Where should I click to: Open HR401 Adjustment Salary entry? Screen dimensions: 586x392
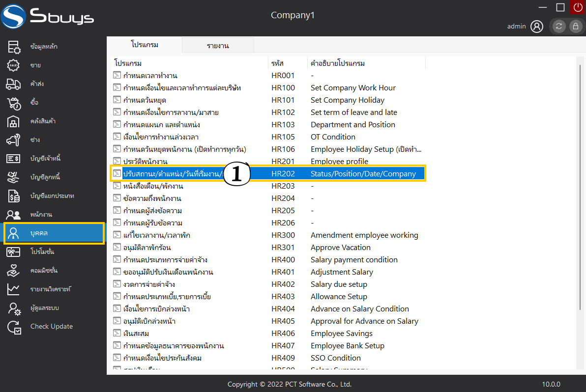pyautogui.click(x=265, y=272)
